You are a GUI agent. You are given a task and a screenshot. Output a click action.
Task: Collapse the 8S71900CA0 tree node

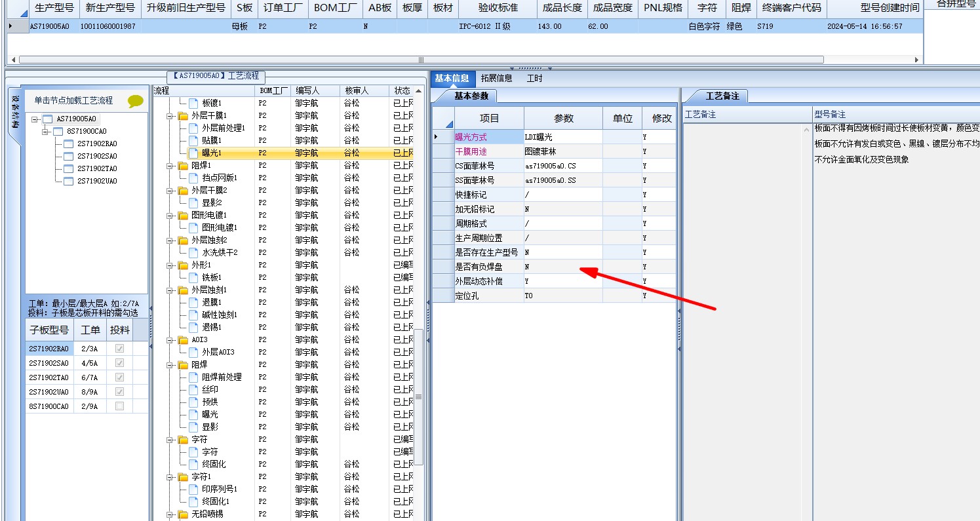45,132
